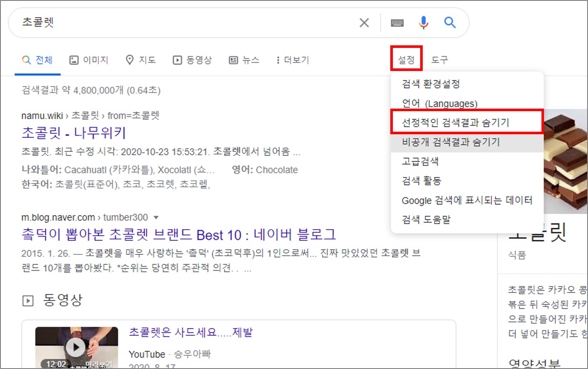588x369 pixels.
Task: Play the video thumbnail with 12:02 duration
Action: 76,348
